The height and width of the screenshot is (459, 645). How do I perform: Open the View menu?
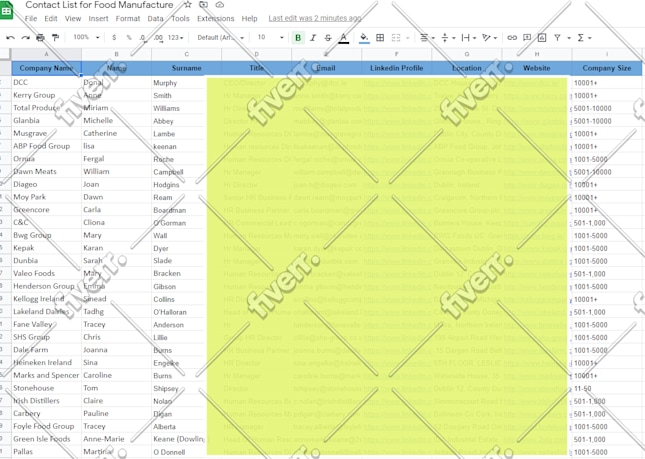click(x=73, y=19)
